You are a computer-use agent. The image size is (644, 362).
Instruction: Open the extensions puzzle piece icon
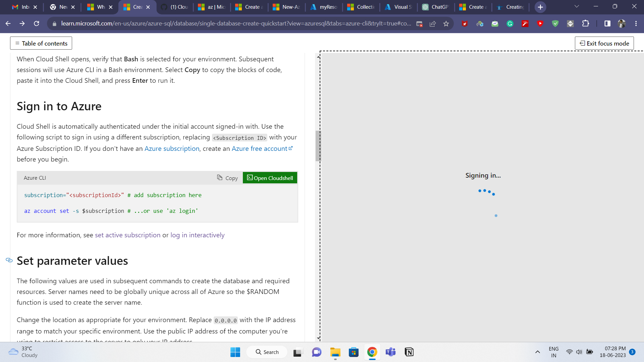(586, 23)
